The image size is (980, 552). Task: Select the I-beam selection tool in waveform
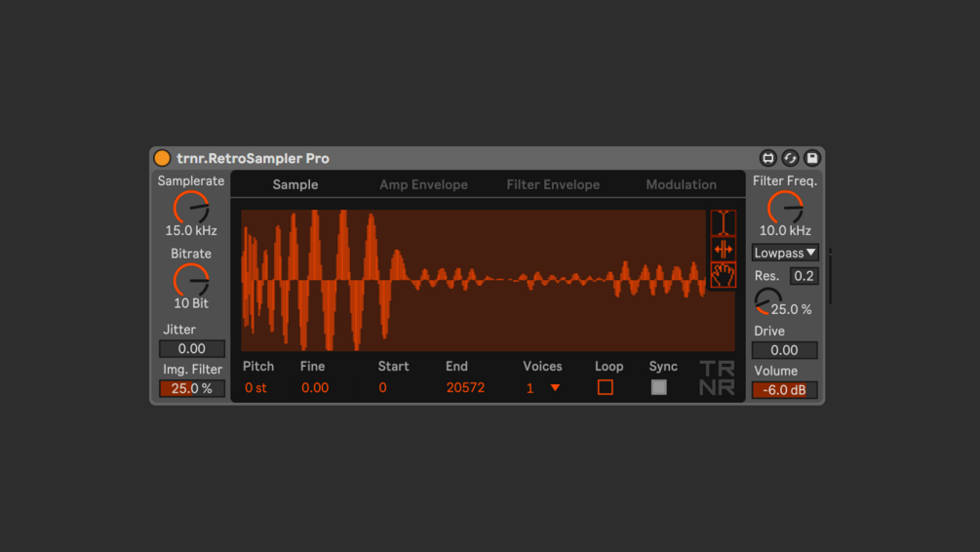coord(724,223)
